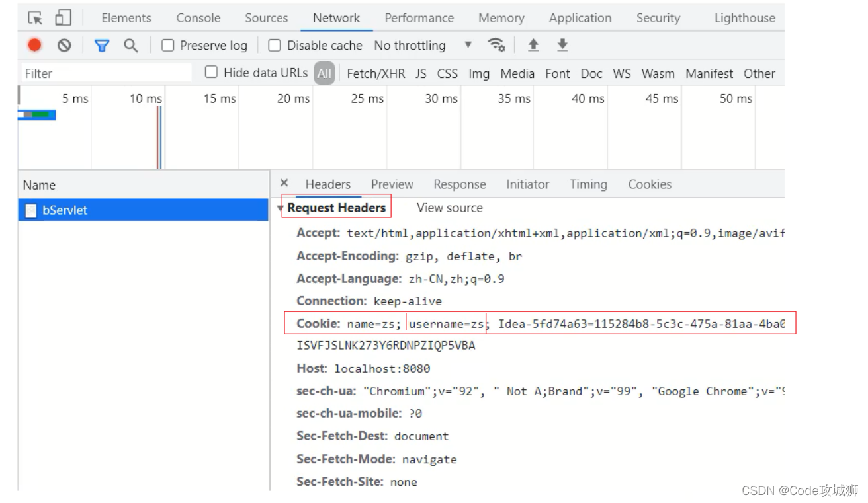Click the 10 ms timeline marker
This screenshot has width=868, height=503.
coord(146,98)
